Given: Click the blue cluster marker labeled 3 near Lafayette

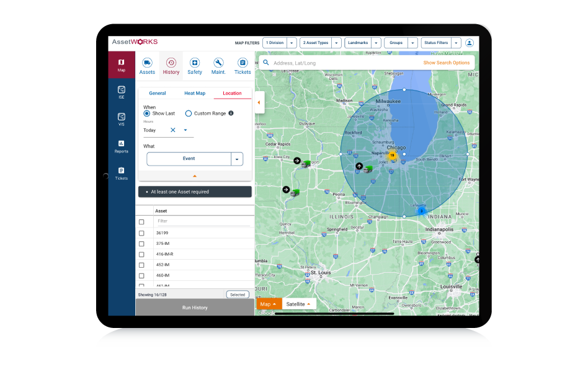Looking at the screenshot, I should [422, 211].
